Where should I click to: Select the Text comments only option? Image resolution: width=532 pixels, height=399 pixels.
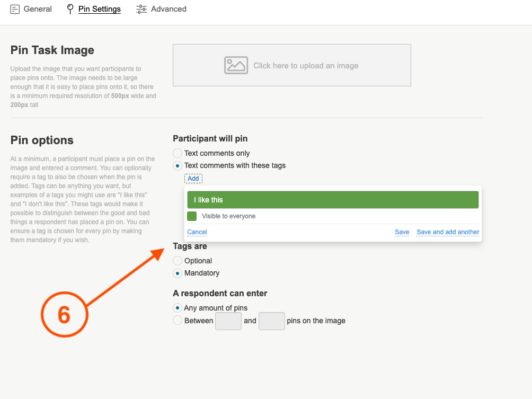point(178,153)
